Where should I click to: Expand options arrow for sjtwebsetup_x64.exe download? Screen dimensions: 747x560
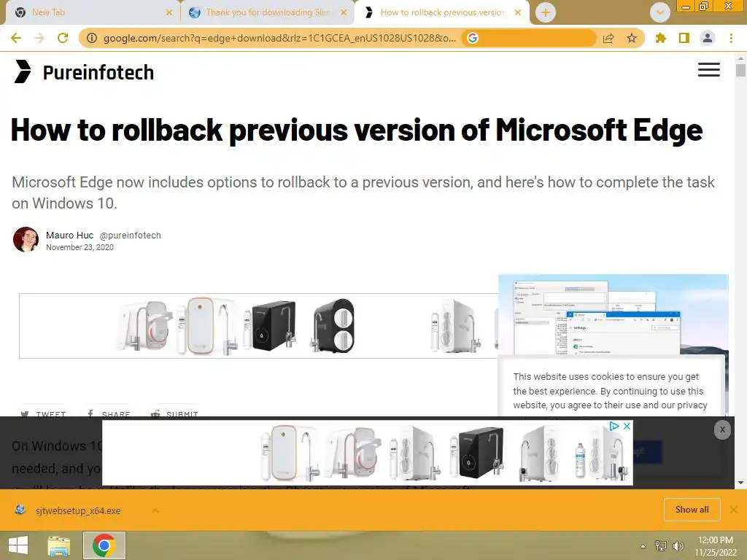pyautogui.click(x=155, y=510)
